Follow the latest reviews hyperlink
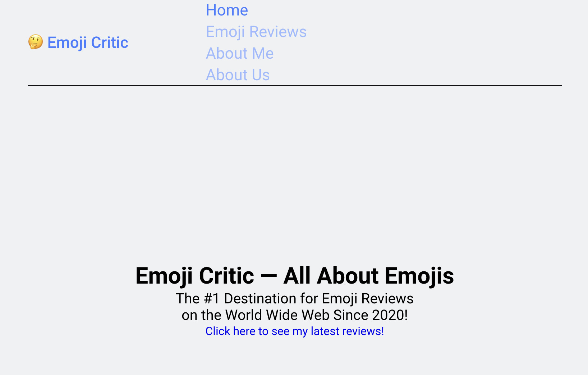 (294, 331)
